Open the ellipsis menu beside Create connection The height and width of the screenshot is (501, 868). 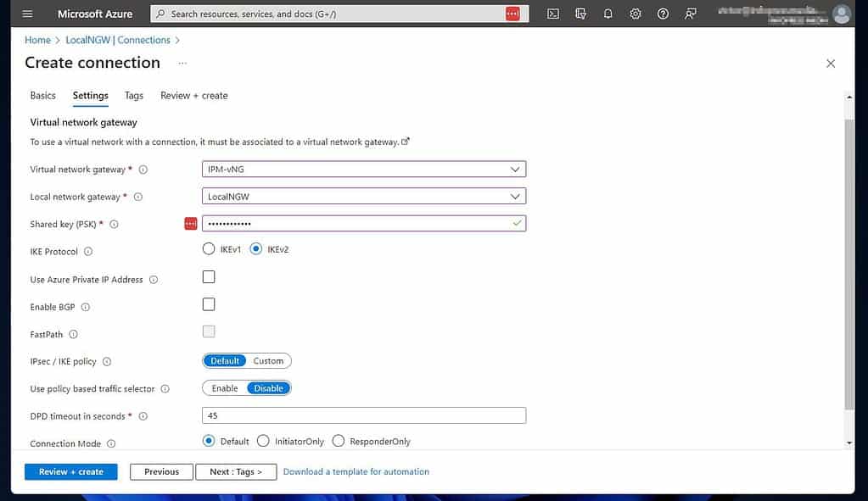182,63
